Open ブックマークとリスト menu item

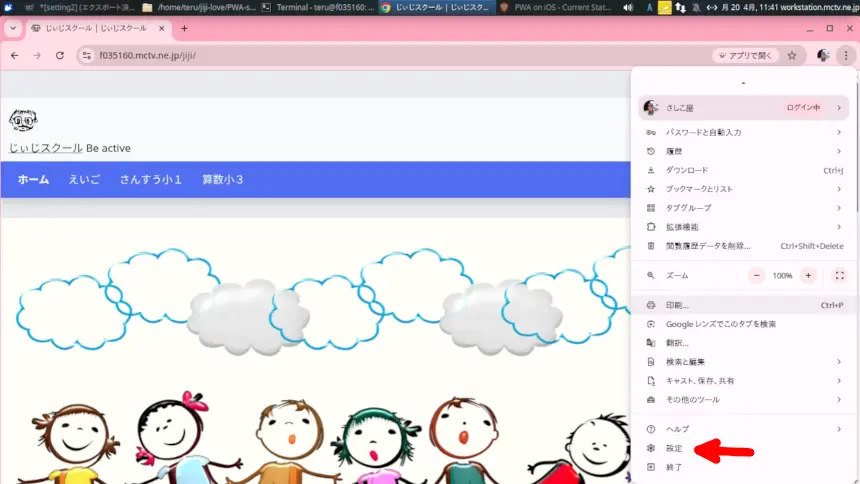click(x=744, y=189)
